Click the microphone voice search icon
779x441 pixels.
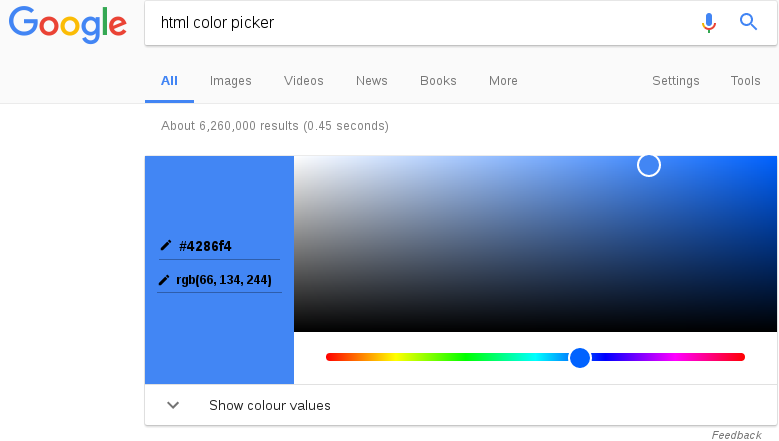[709, 22]
